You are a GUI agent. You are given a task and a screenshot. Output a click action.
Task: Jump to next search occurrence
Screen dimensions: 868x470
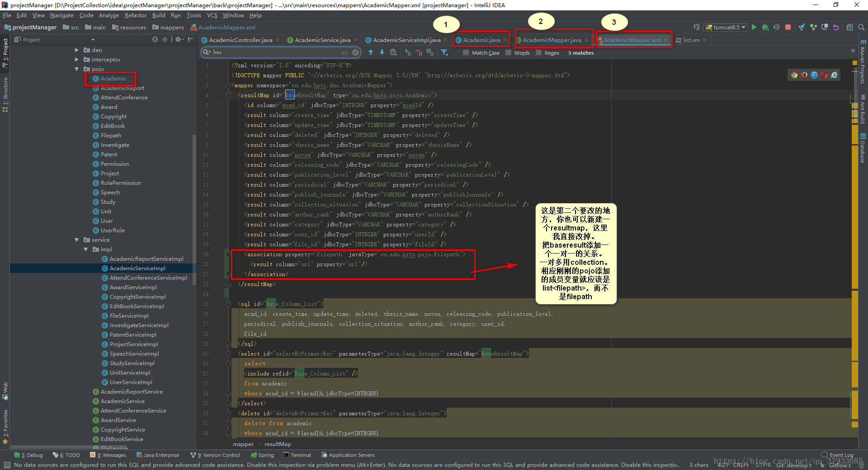tap(382, 52)
